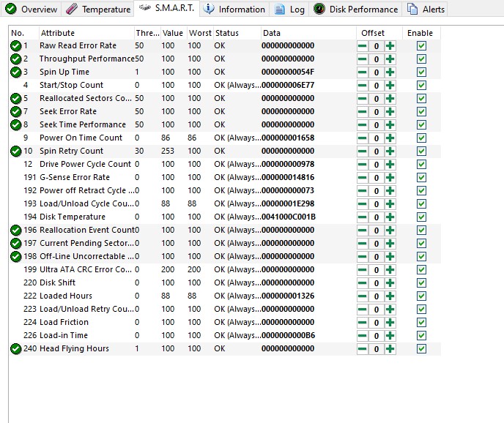Open the Disk Performance tab
504x423 pixels.
point(356,9)
